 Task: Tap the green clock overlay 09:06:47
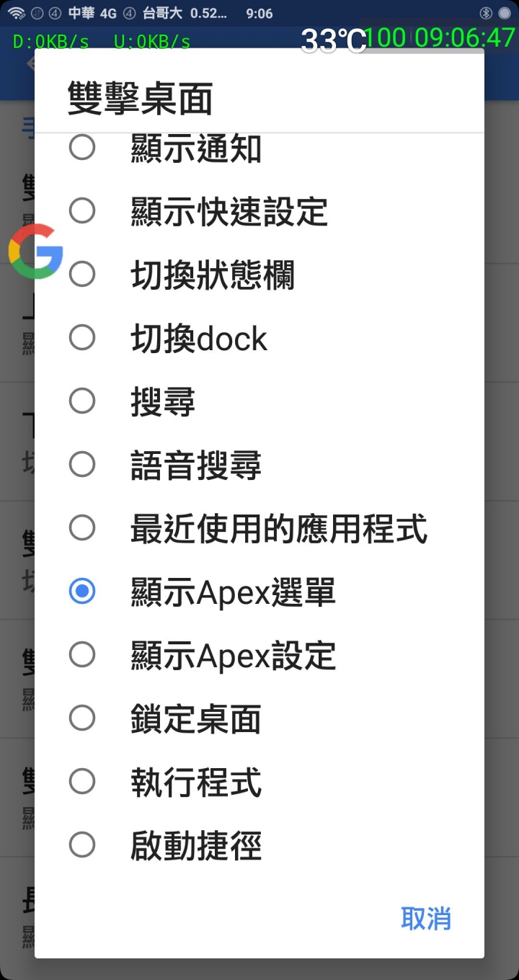(x=465, y=37)
